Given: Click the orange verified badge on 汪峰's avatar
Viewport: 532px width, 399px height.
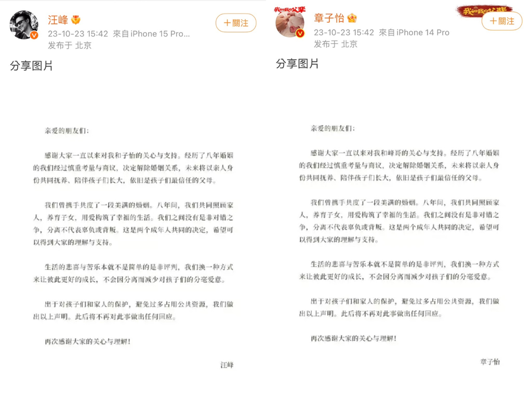Looking at the screenshot, I should coord(34,35).
